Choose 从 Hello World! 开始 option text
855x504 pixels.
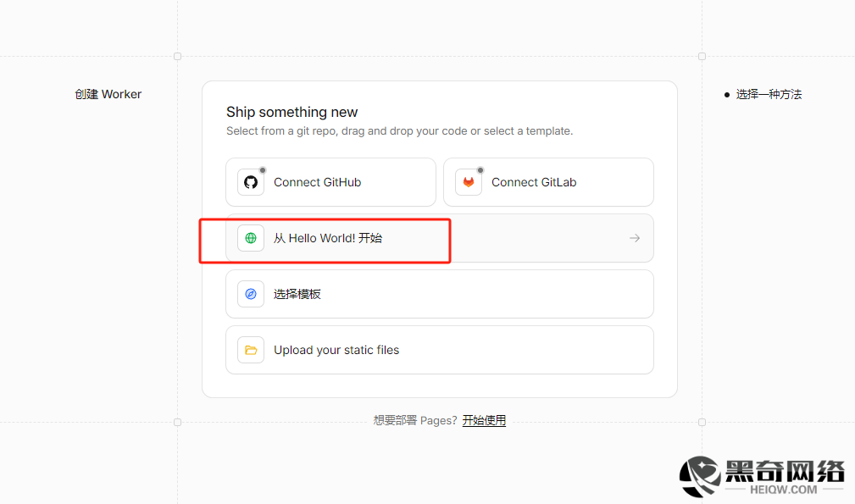pos(328,238)
